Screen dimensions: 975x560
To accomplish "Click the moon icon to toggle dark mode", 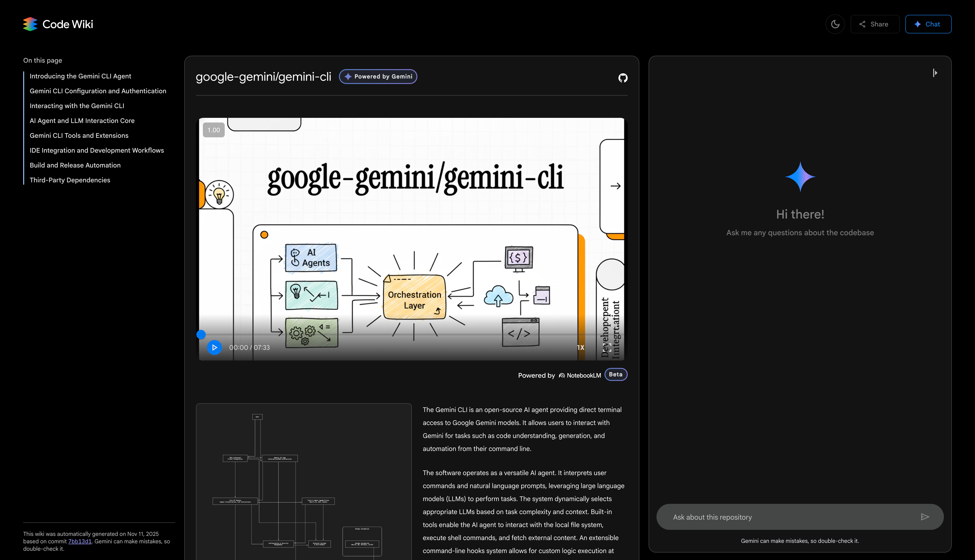I will coord(835,24).
